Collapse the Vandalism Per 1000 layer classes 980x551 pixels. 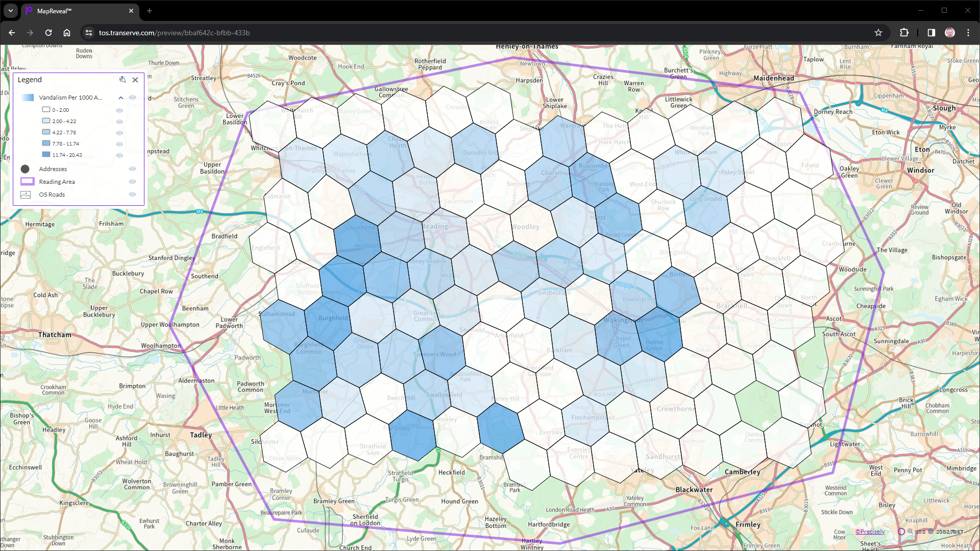click(x=121, y=98)
